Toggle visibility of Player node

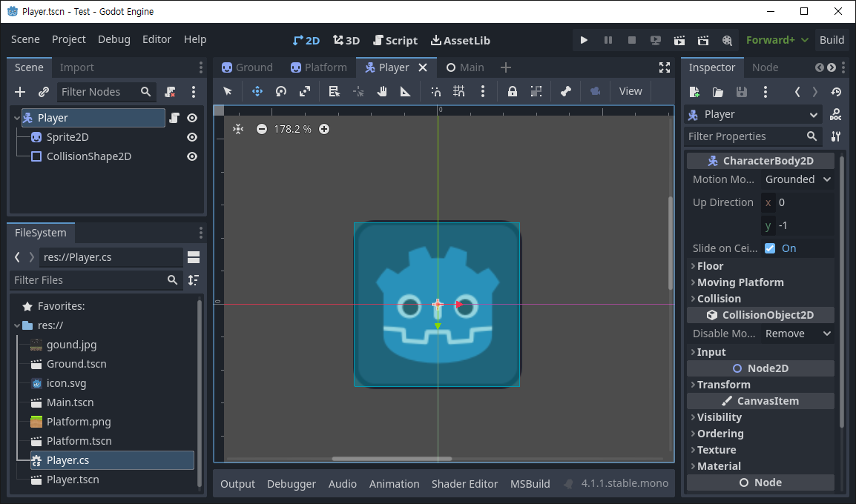tap(192, 118)
